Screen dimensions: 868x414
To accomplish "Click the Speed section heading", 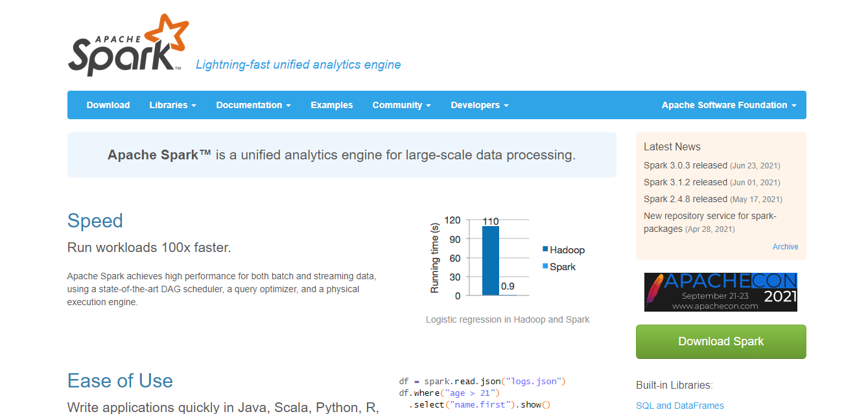I will pyautogui.click(x=95, y=221).
